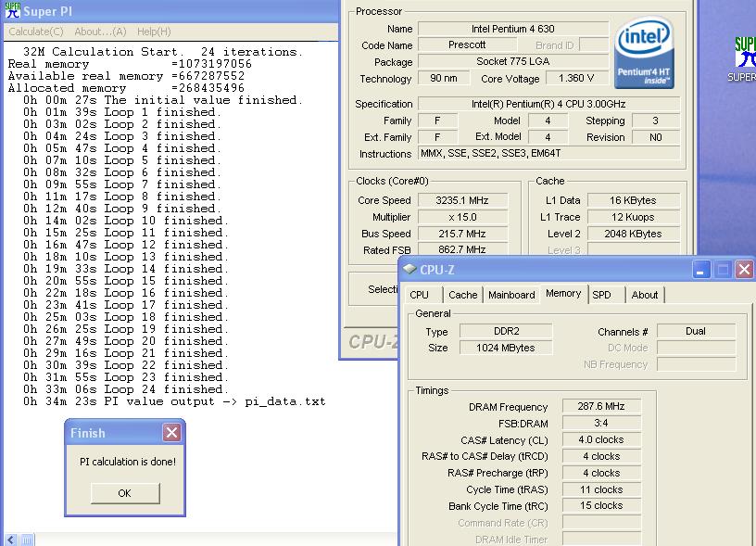Image resolution: width=756 pixels, height=546 pixels.
Task: Click the Intel Pentium 4 HT logo
Action: pyautogui.click(x=644, y=52)
